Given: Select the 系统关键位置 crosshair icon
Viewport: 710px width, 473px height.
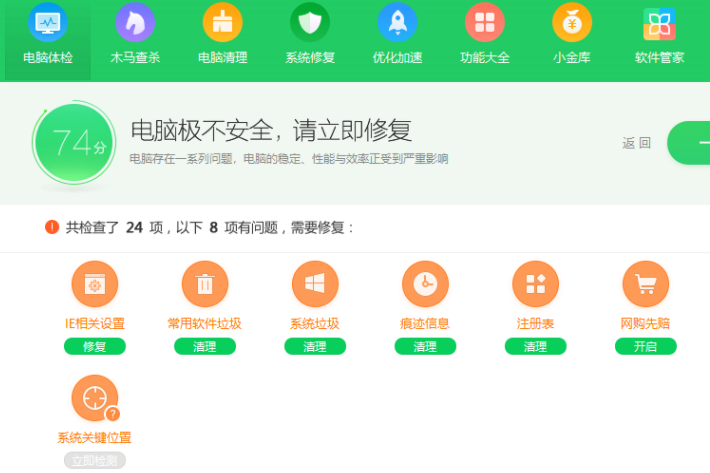Looking at the screenshot, I should click(95, 398).
